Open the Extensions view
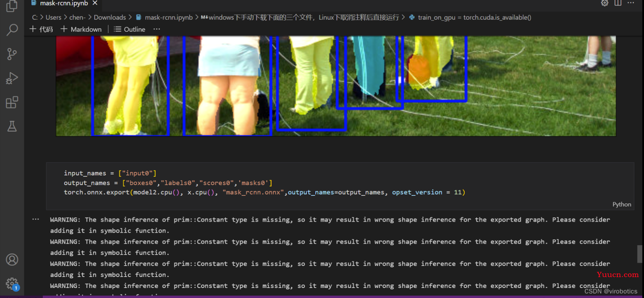The height and width of the screenshot is (298, 644). 12,102
